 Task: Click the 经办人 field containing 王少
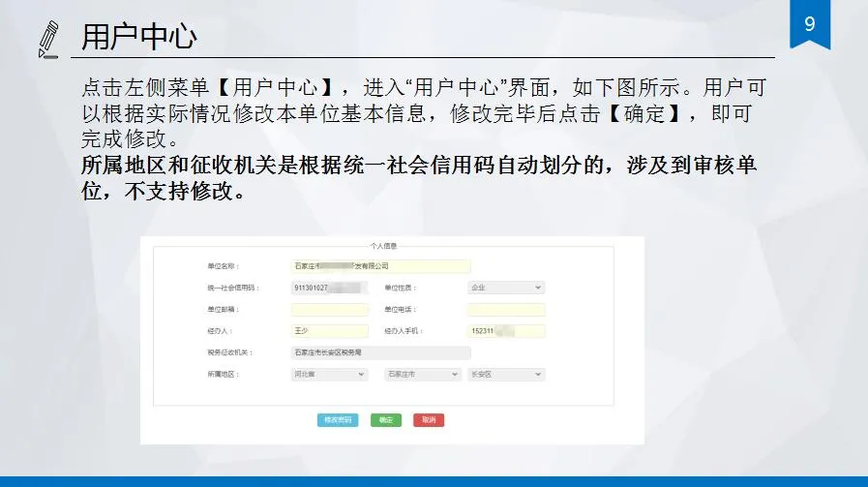(329, 331)
